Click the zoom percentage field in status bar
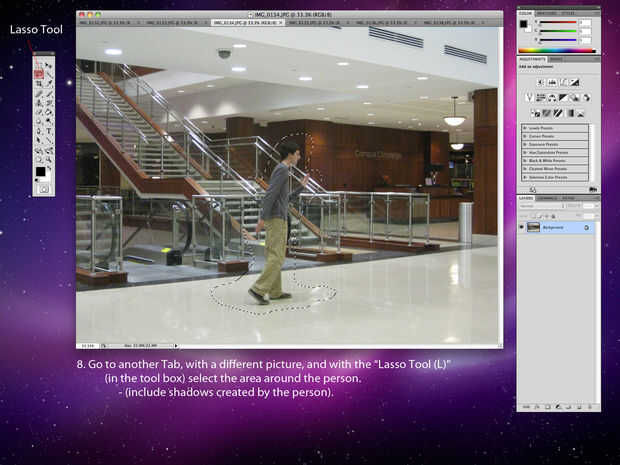Image resolution: width=620 pixels, height=465 pixels. pyautogui.click(x=87, y=346)
